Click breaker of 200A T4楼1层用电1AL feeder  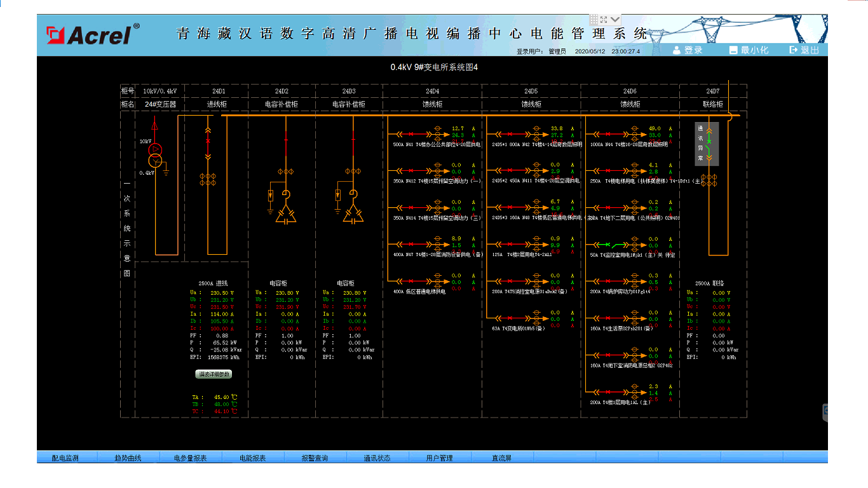coord(608,392)
